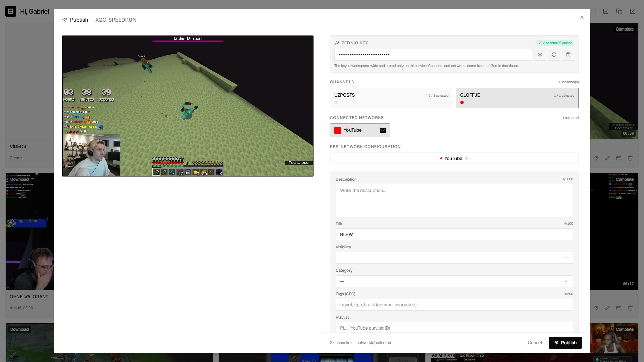This screenshot has height=362, width=644.
Task: Deselect the GLOFFJE channel card
Action: [x=517, y=98]
